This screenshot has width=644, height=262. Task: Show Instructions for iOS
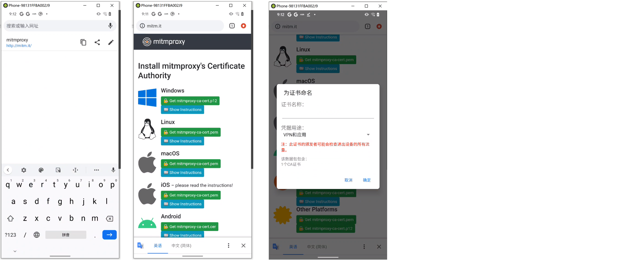point(183,204)
